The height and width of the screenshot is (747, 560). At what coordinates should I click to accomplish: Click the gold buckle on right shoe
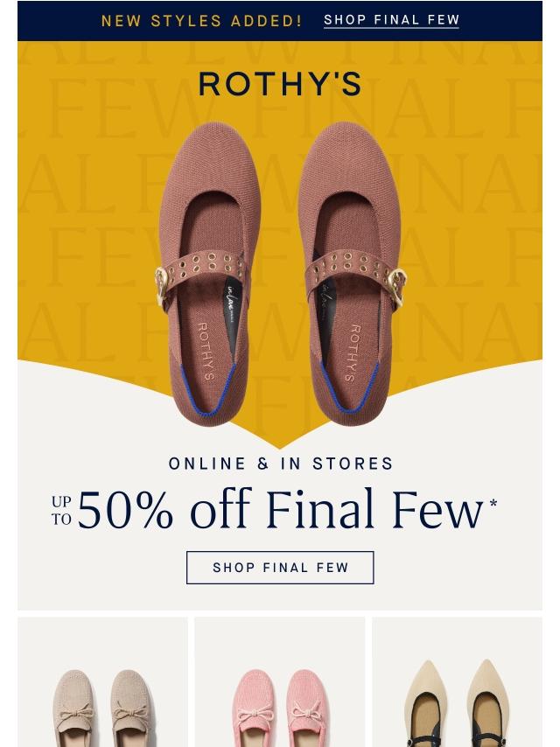397,285
